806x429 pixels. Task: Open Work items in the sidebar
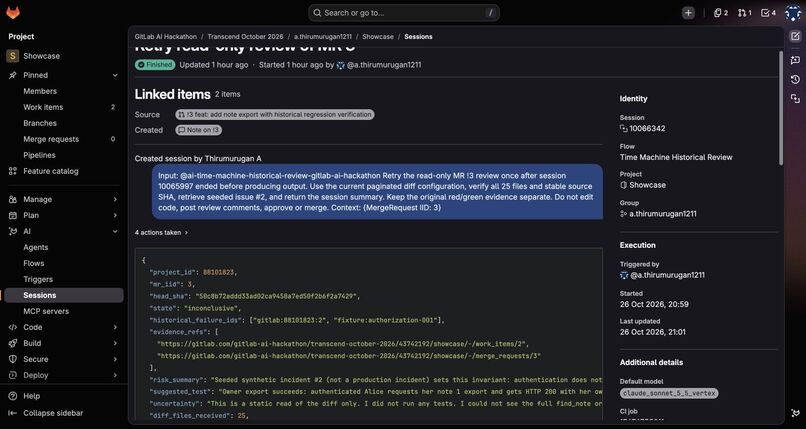click(64, 107)
